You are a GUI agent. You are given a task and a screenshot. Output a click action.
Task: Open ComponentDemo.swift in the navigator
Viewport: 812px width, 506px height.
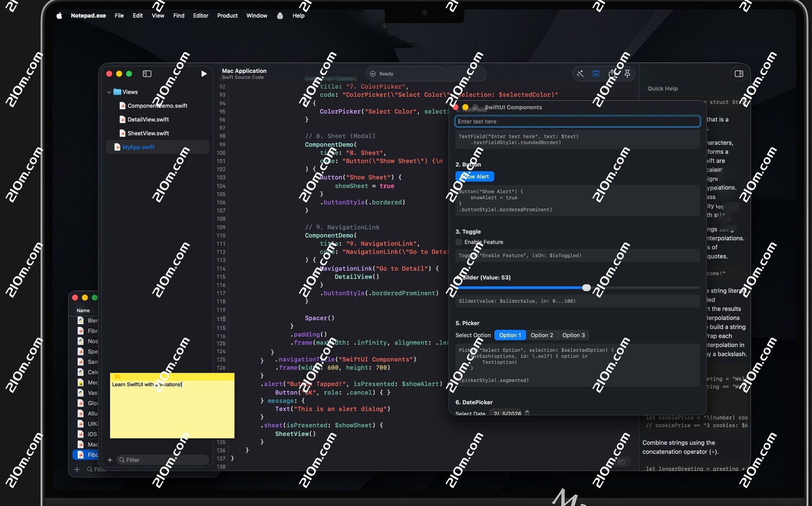click(x=157, y=106)
